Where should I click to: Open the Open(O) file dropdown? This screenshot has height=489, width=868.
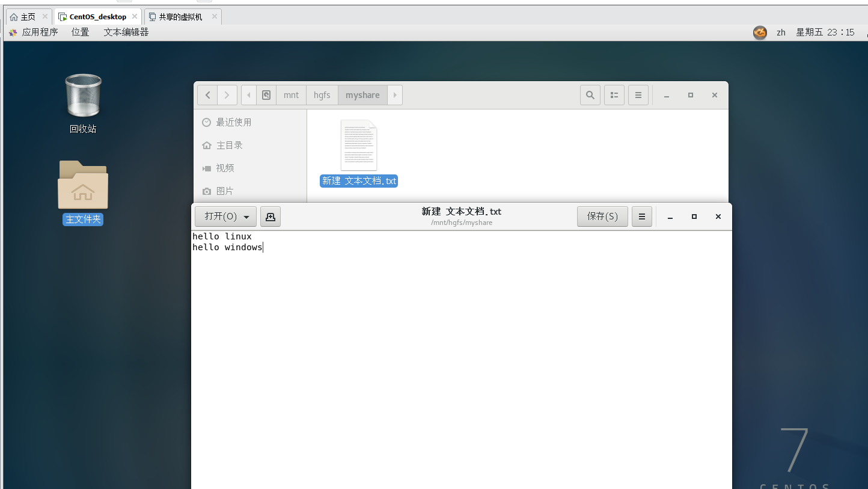pos(225,217)
